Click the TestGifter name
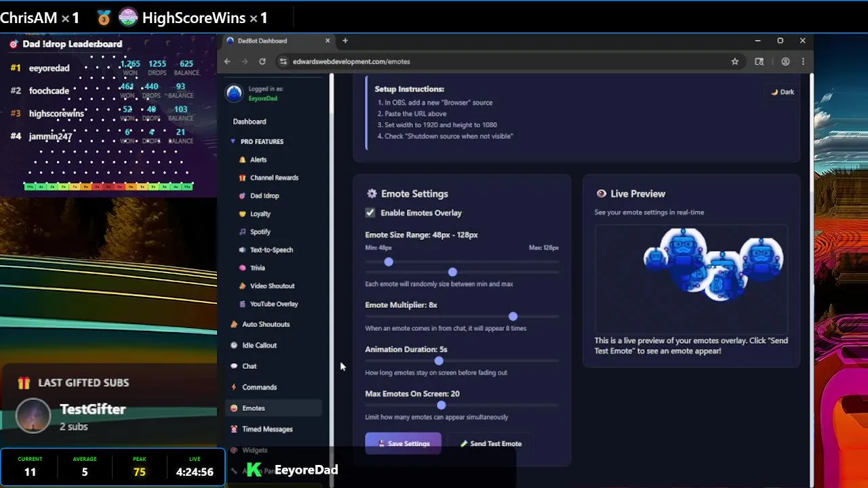 93,409
